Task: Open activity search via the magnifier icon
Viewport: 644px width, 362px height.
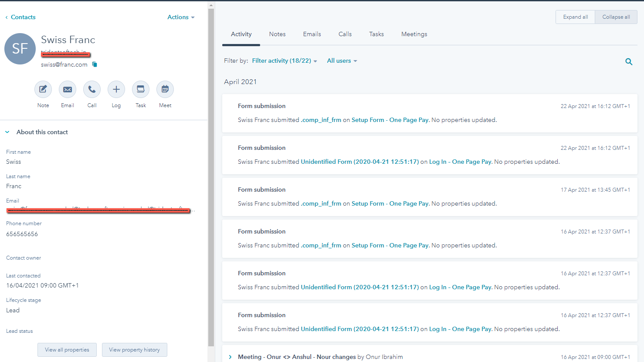Action: click(629, 61)
